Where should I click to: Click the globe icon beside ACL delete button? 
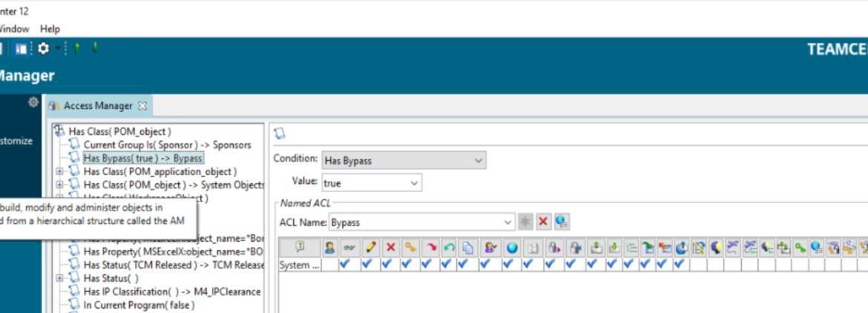[x=562, y=222]
